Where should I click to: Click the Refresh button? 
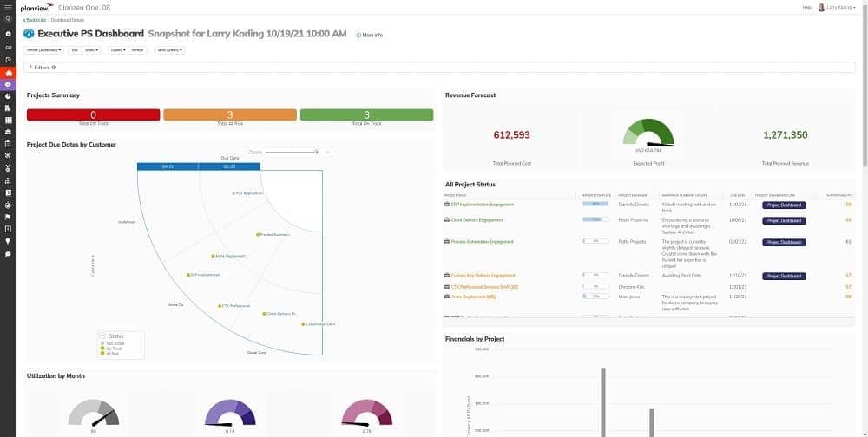click(x=137, y=49)
